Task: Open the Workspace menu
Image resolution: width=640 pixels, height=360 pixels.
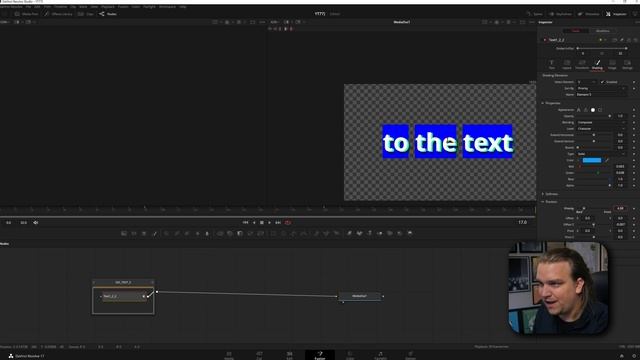Action: (x=167, y=7)
